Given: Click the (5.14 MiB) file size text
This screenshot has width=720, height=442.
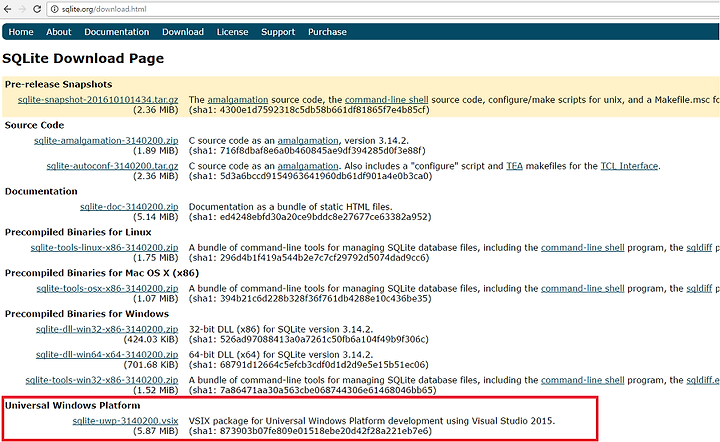Looking at the screenshot, I should (156, 217).
